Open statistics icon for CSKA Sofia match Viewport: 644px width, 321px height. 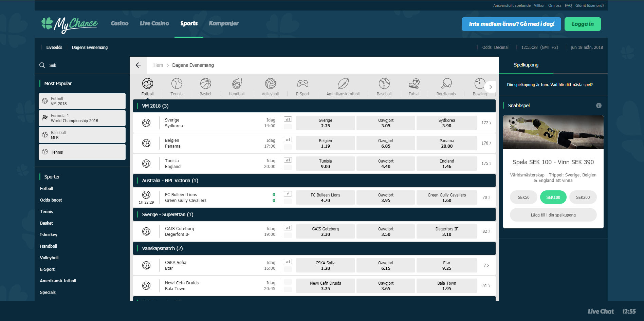tap(288, 262)
